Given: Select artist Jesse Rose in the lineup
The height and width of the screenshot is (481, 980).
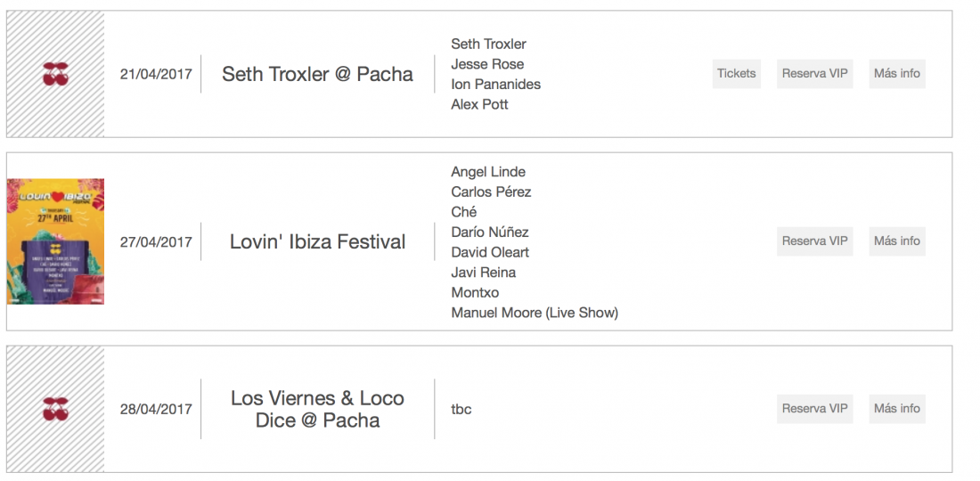Looking at the screenshot, I should [x=487, y=64].
